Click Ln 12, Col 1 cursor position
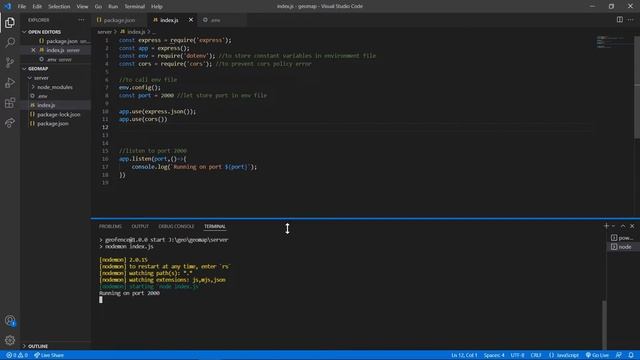Viewport: 640px width, 360px height. pyautogui.click(x=464, y=355)
